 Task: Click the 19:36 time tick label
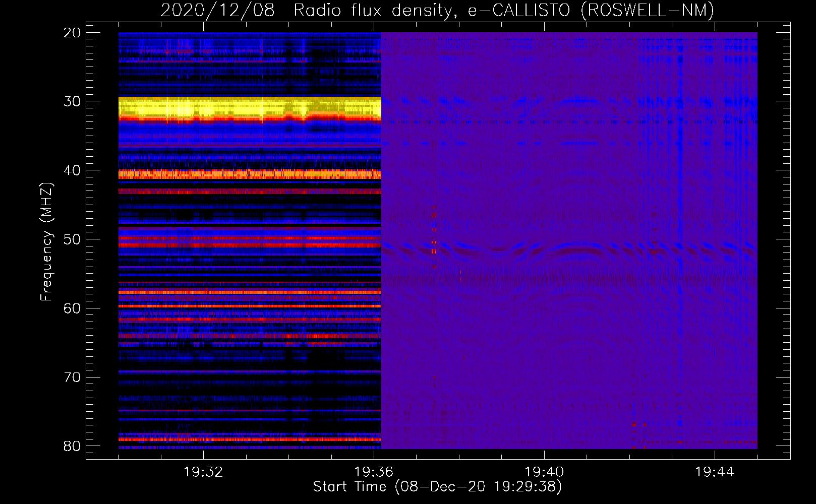(x=374, y=472)
